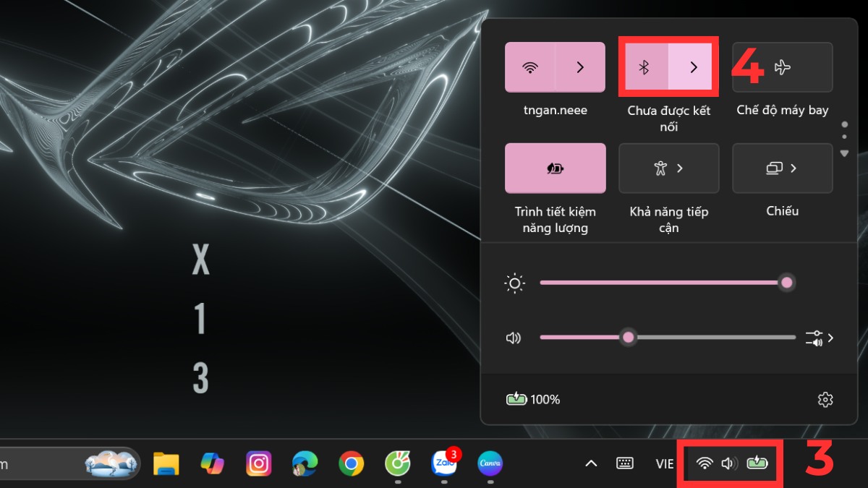
Task: Switch input language VIE
Action: point(665,464)
